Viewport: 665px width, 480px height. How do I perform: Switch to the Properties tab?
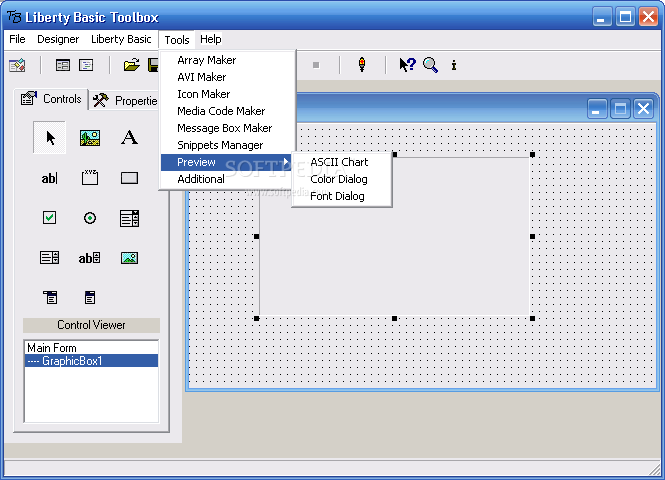click(125, 100)
